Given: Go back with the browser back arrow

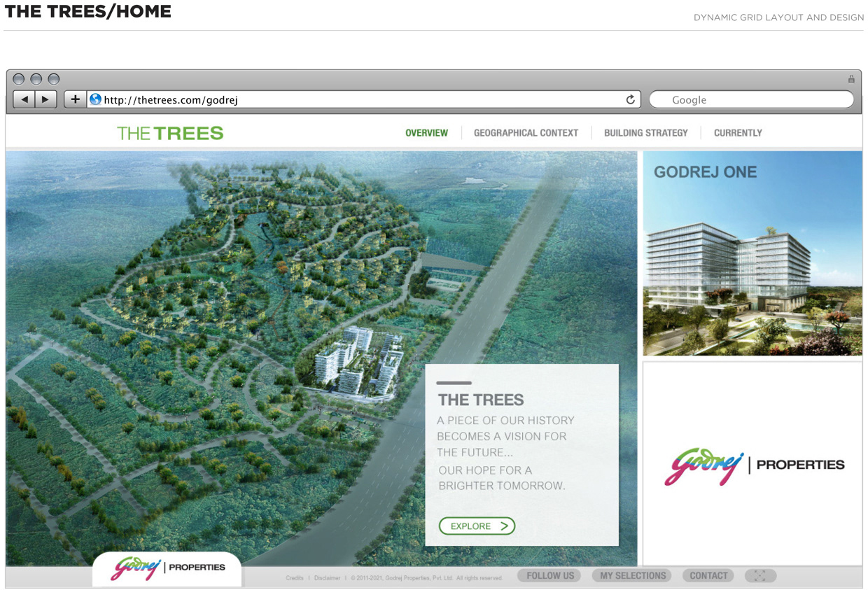Looking at the screenshot, I should 24,99.
